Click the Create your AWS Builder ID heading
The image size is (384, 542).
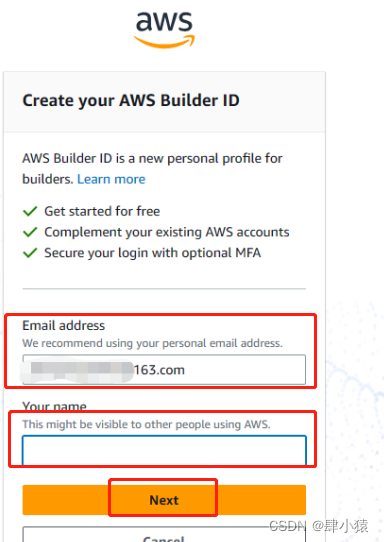click(x=131, y=101)
